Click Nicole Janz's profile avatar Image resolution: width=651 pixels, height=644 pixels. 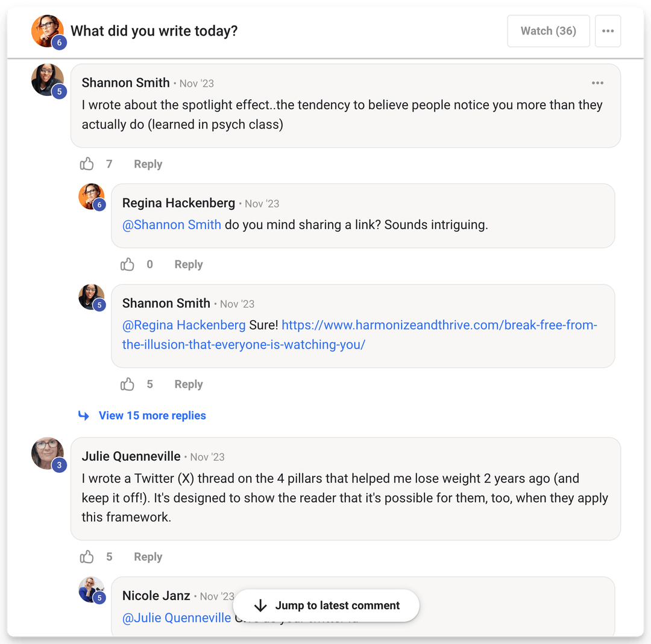(91, 590)
